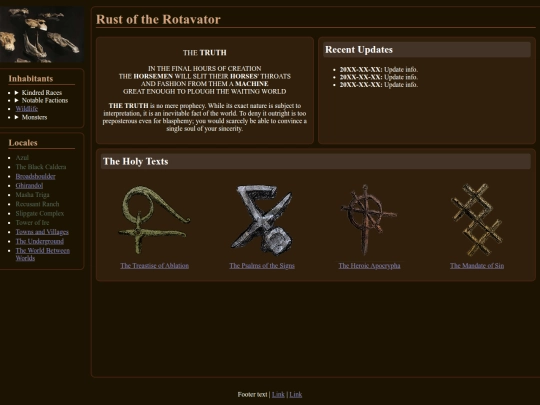Click the golden Mandate of Sin sigil
The height and width of the screenshot is (405, 540).
tap(477, 220)
